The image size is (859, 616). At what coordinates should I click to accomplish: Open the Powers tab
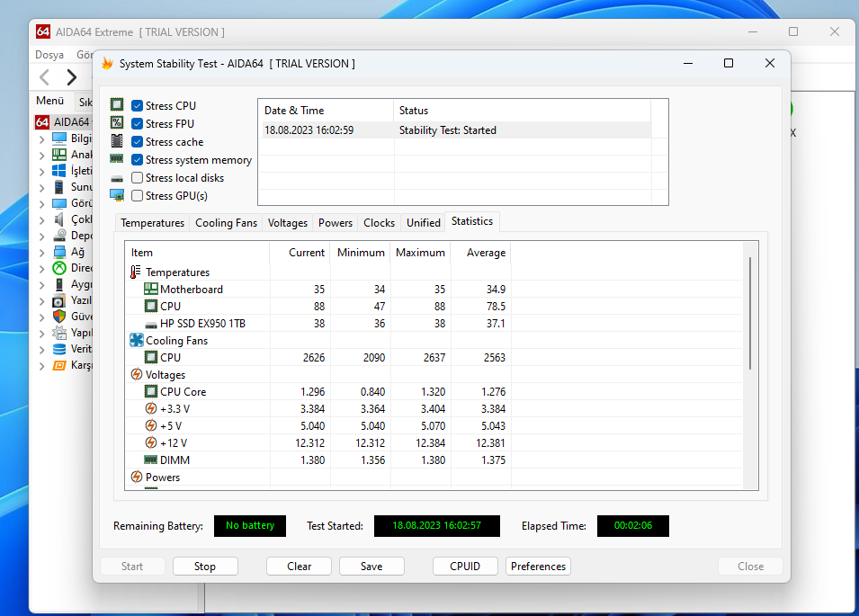[x=336, y=223]
